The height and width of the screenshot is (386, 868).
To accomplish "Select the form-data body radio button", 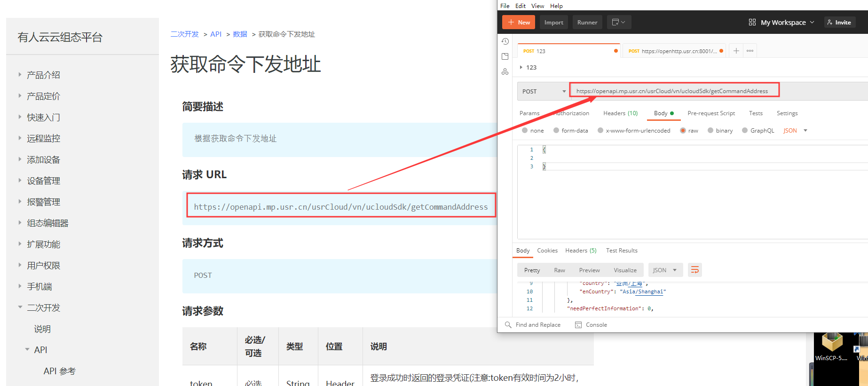I will (x=556, y=131).
